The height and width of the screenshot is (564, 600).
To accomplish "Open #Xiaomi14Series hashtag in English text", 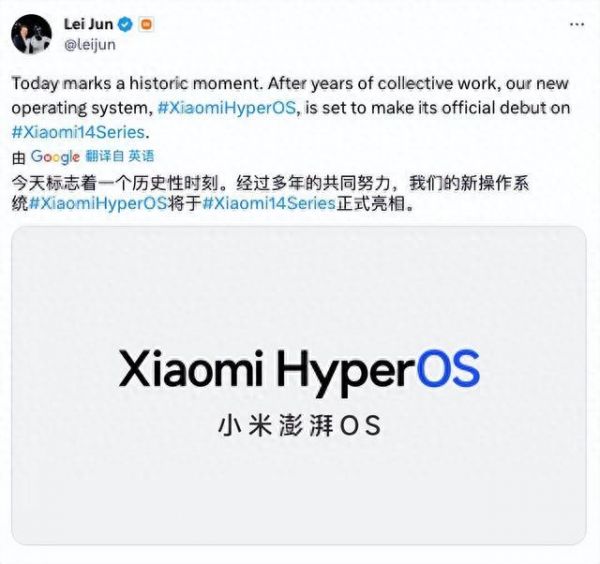I will [78, 132].
